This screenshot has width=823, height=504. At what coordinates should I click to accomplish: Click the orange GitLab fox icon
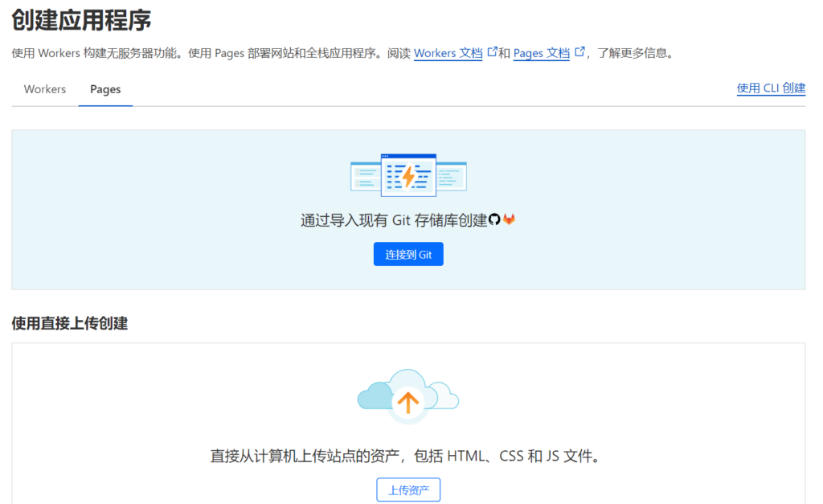coord(509,219)
